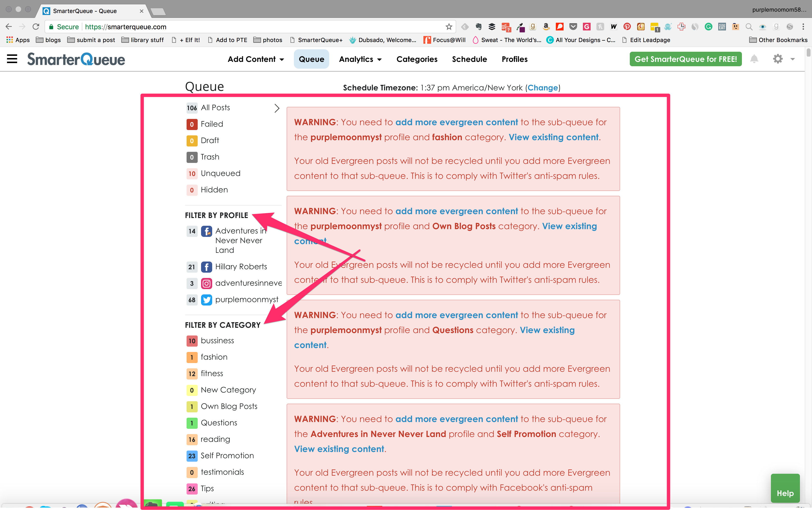The image size is (812, 510).
Task: Select Hillary Roberts Facebook profile icon
Action: click(x=206, y=267)
